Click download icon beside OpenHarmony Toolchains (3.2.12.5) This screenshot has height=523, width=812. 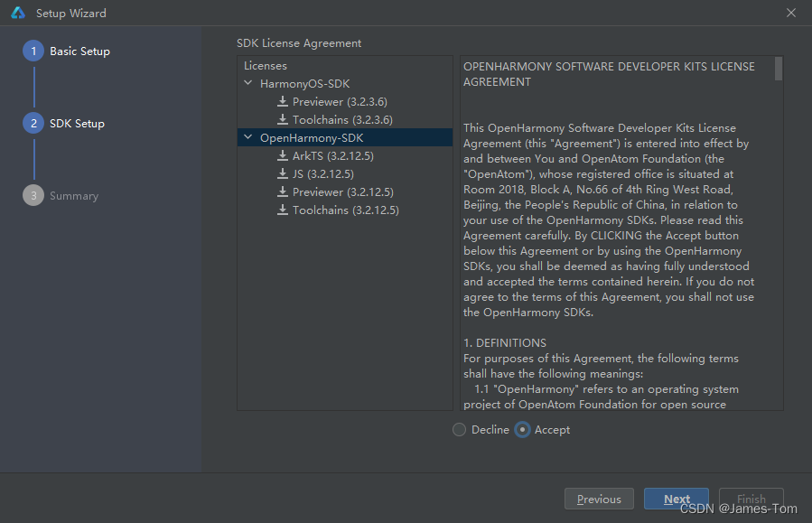[x=282, y=210]
